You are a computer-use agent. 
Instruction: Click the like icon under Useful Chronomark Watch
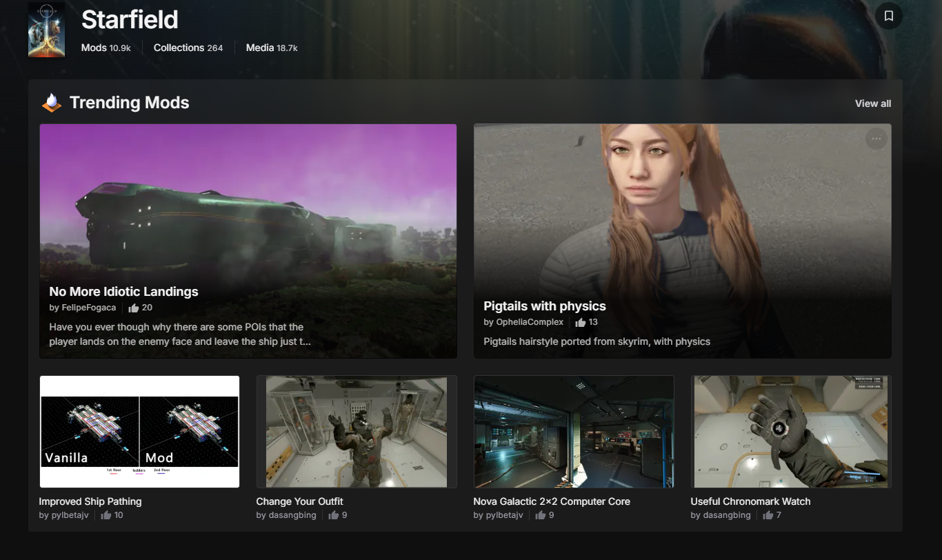768,515
